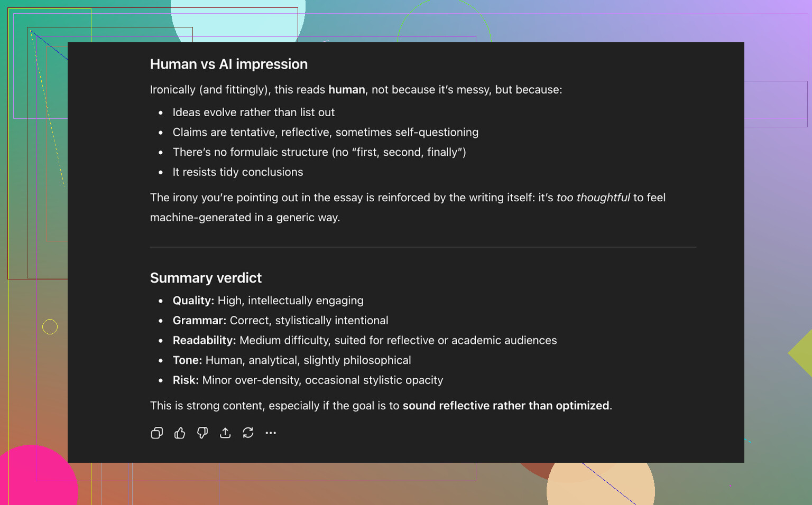Image resolution: width=812 pixels, height=505 pixels.
Task: Click the italic phrase "too thoughtful"
Action: point(593,198)
